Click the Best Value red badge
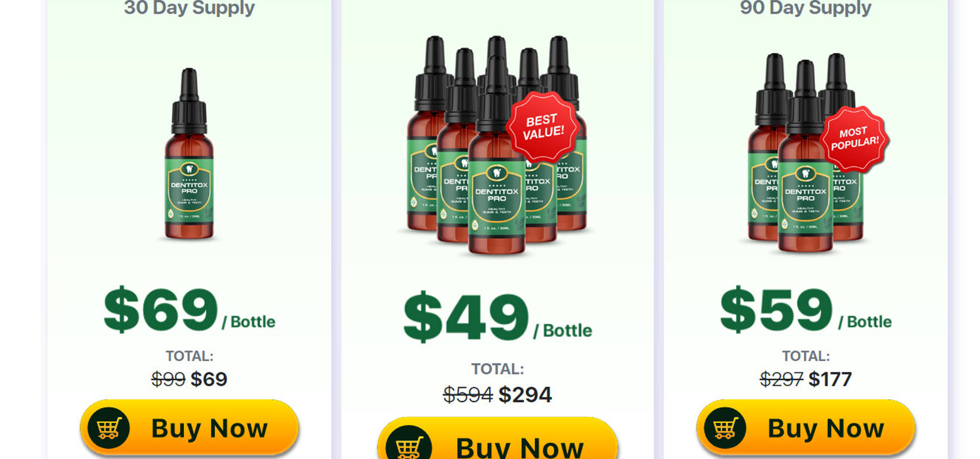This screenshot has width=980, height=459. (x=543, y=126)
